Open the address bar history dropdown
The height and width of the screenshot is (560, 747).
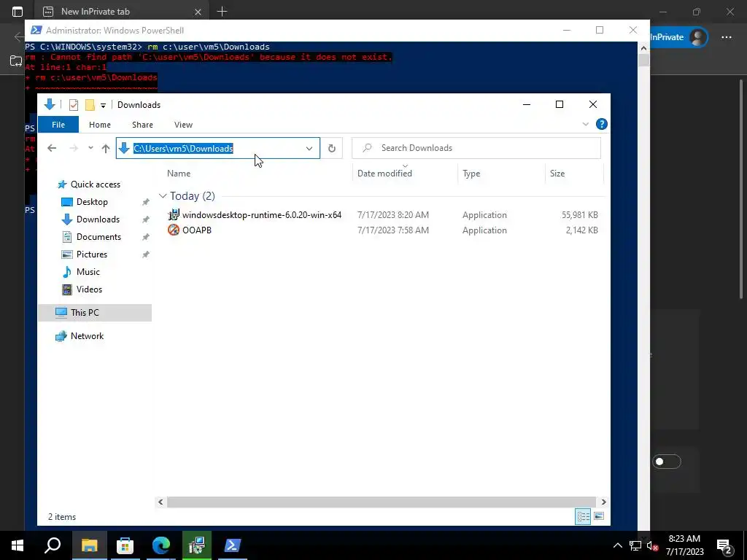pyautogui.click(x=309, y=148)
